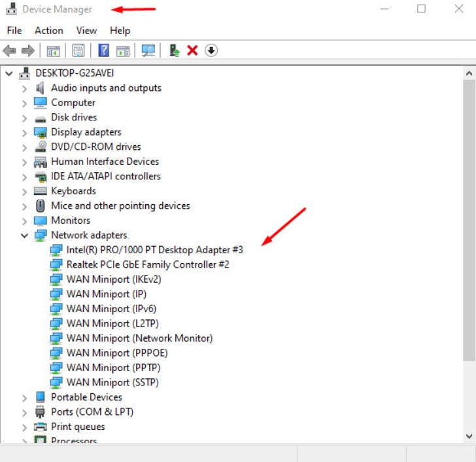Expand the Monitors node
Image resolution: width=476 pixels, height=462 pixels.
(25, 221)
